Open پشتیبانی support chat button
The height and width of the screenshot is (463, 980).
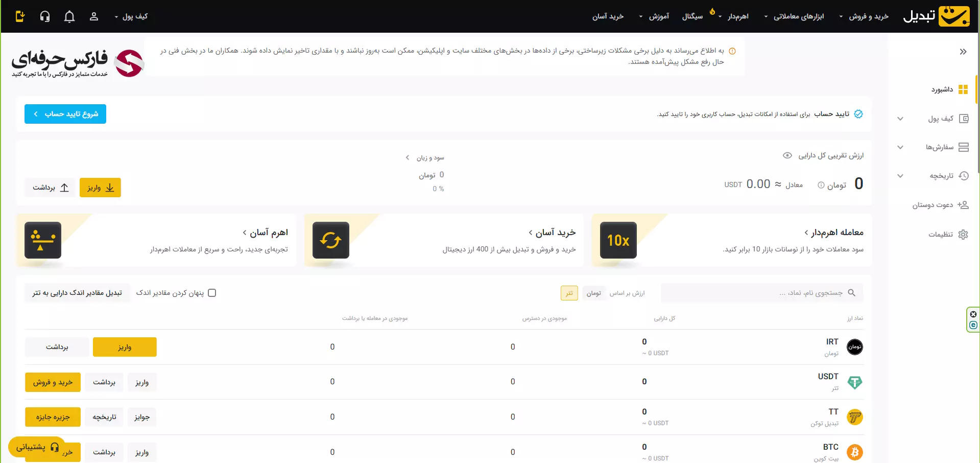tap(37, 447)
